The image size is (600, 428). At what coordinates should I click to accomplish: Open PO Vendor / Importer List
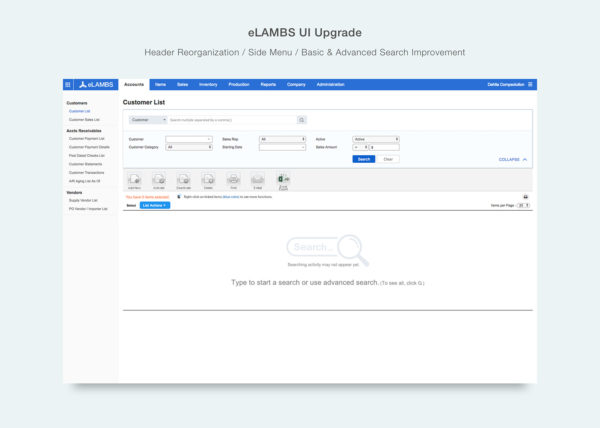coord(88,209)
